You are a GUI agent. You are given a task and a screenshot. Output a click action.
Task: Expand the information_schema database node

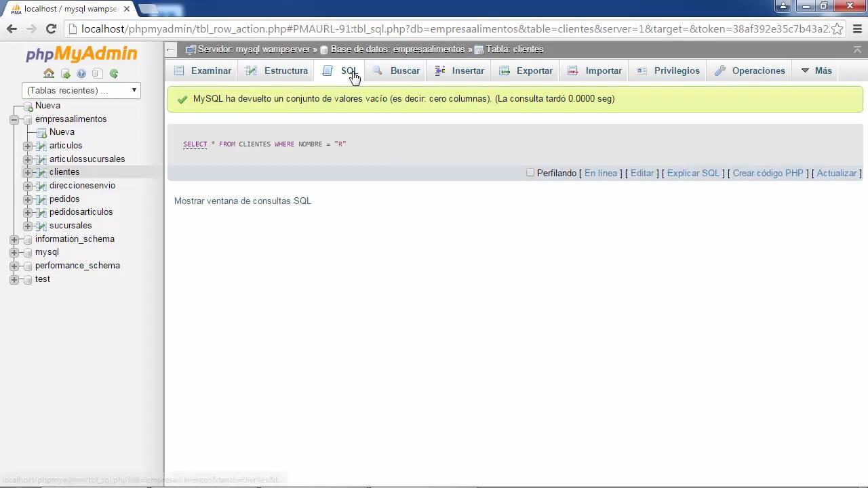pyautogui.click(x=14, y=239)
